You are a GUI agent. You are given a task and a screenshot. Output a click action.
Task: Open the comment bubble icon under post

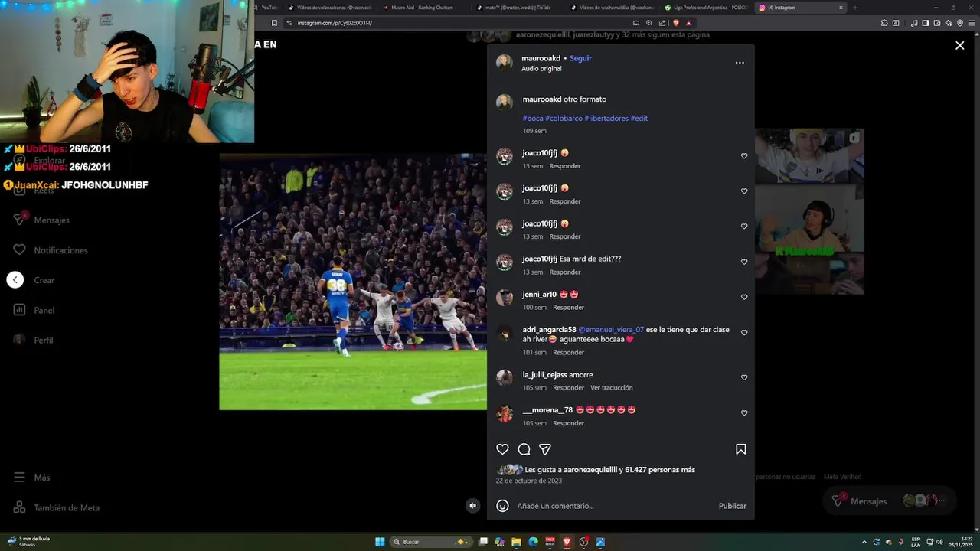click(524, 449)
